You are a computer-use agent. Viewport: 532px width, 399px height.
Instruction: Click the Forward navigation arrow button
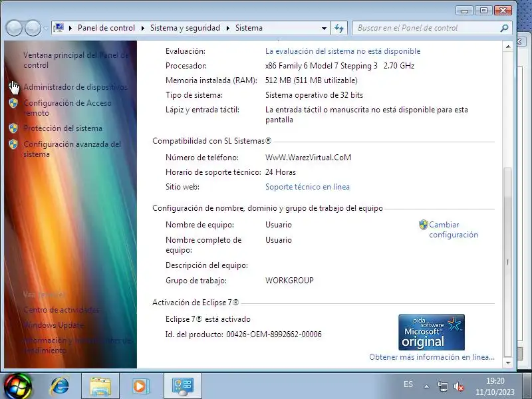(33, 28)
